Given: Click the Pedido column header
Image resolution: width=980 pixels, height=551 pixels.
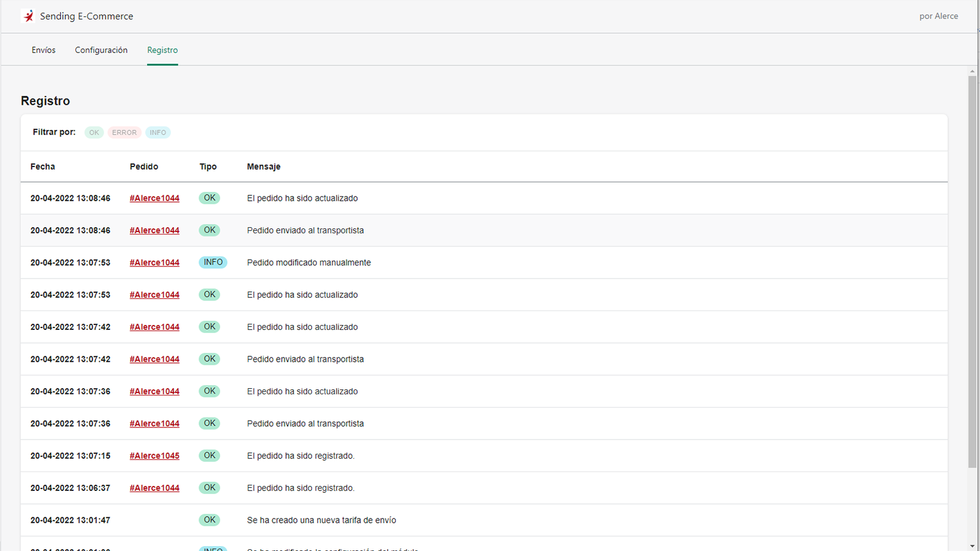Looking at the screenshot, I should [x=144, y=167].
